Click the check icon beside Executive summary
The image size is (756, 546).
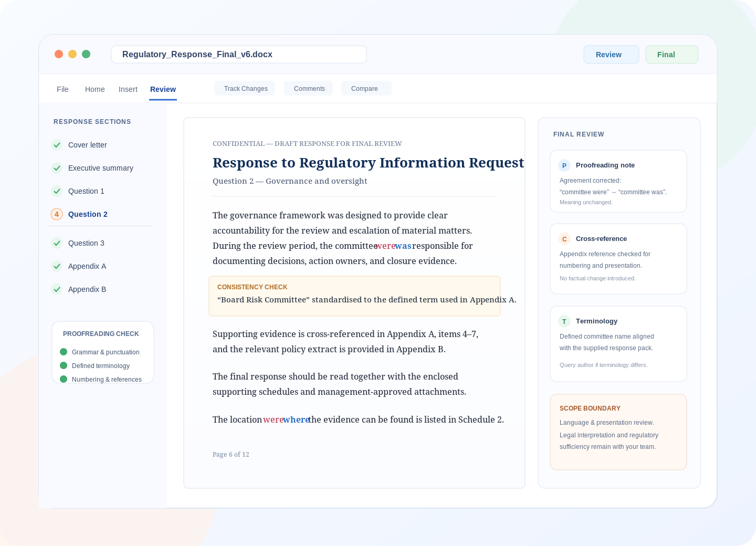point(57,168)
